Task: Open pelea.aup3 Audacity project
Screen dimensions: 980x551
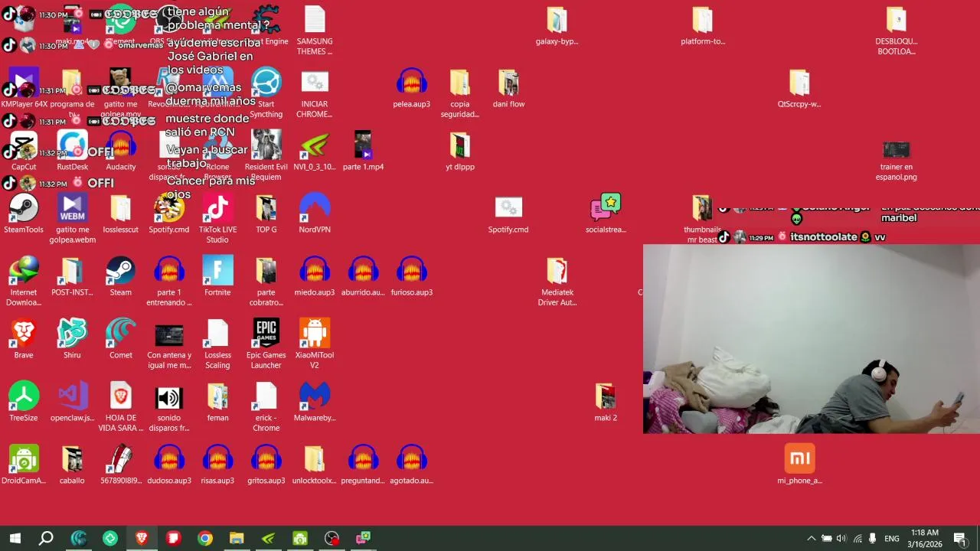Action: pos(411,89)
